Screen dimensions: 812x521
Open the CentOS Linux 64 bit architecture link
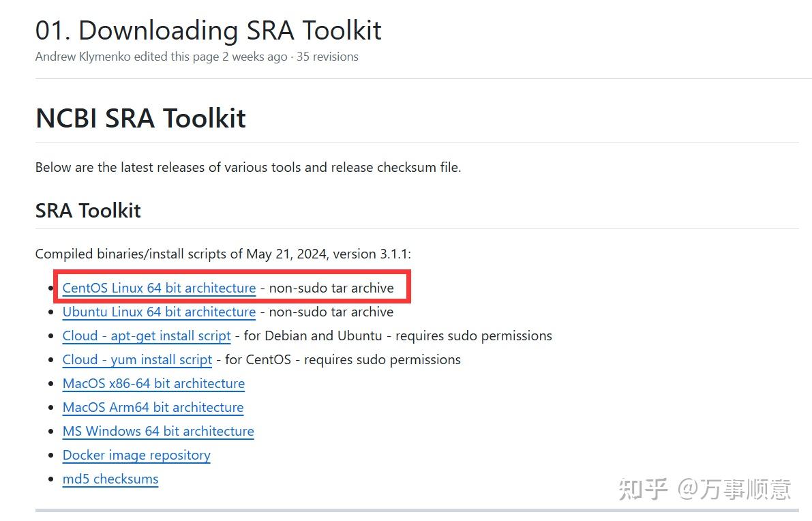pyautogui.click(x=158, y=288)
